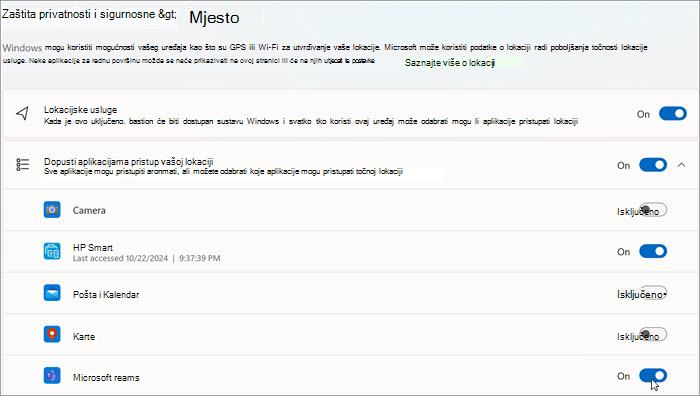Click the Mjesto page title
Screen dimensions: 700x396
tap(214, 17)
